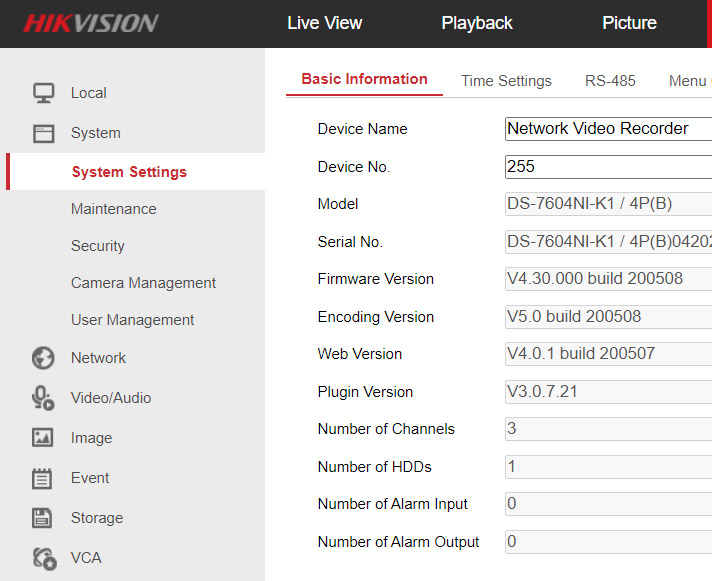Open the Security settings page
Viewport: 712px width, 581px height.
click(98, 246)
